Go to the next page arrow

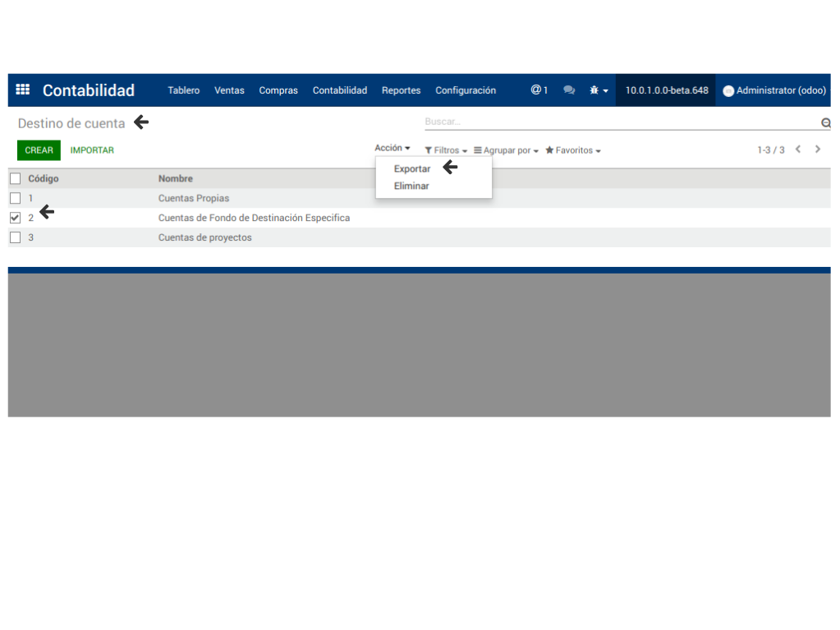click(818, 149)
